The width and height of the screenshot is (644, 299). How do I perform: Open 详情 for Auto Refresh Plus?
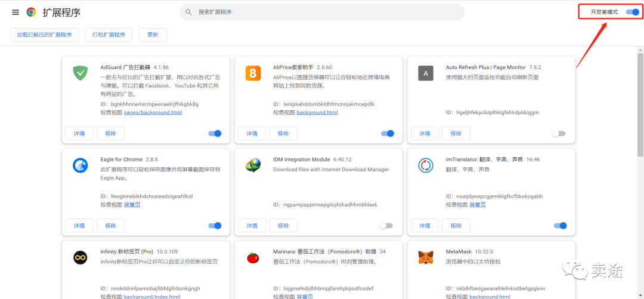pos(425,133)
